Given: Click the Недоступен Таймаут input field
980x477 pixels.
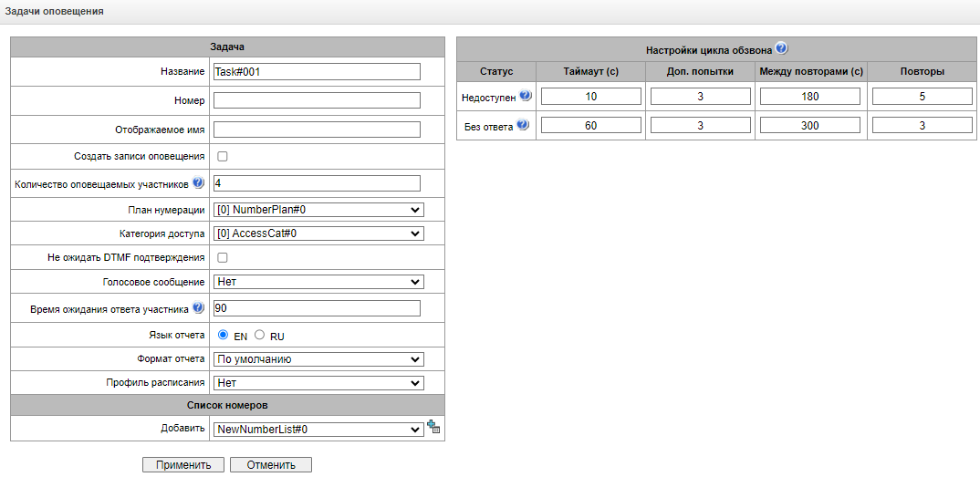Looking at the screenshot, I should coord(591,96).
